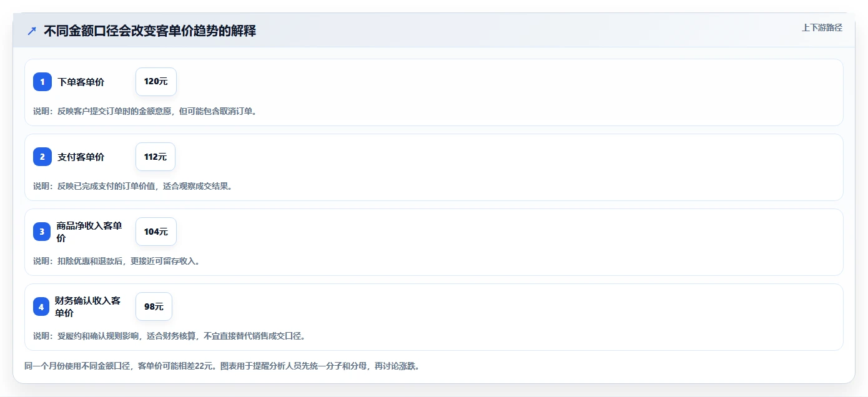The image size is (868, 397).
Task: Select the 下单客单价 label
Action: [81, 82]
